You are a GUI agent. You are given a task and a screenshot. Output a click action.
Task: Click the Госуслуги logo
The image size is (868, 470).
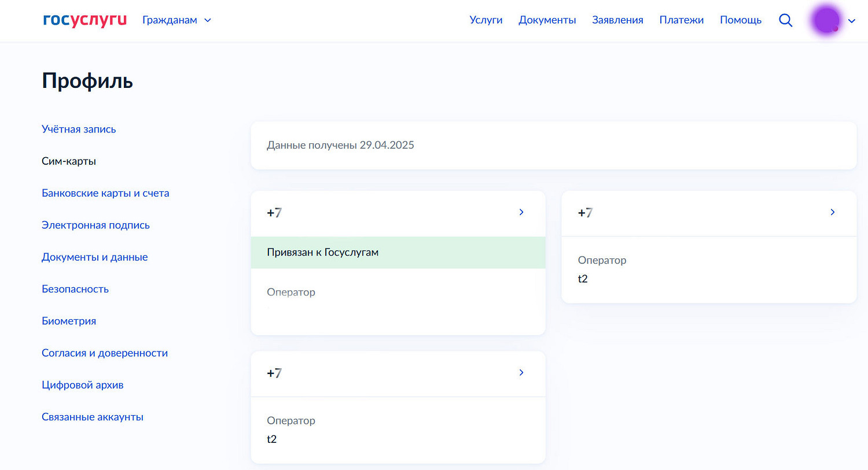84,20
